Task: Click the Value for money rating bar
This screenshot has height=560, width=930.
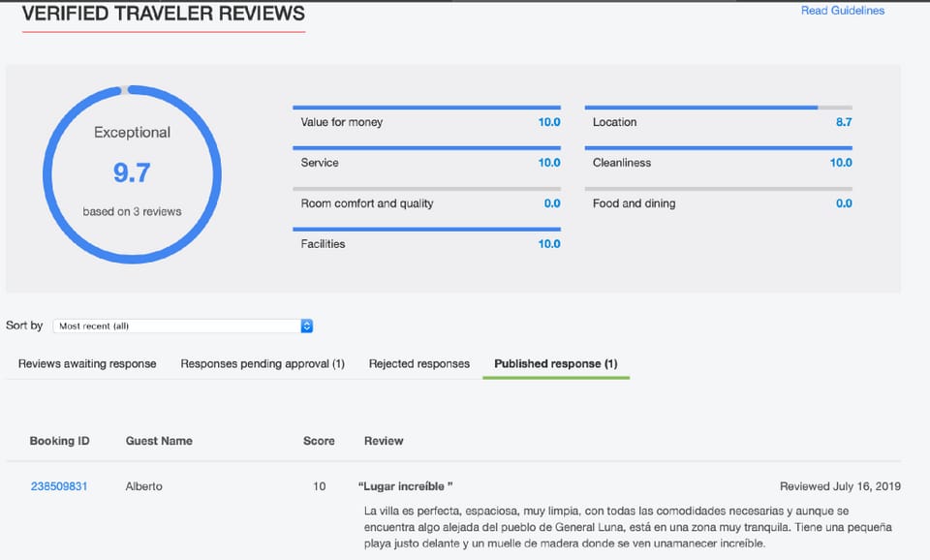Action: click(x=426, y=108)
